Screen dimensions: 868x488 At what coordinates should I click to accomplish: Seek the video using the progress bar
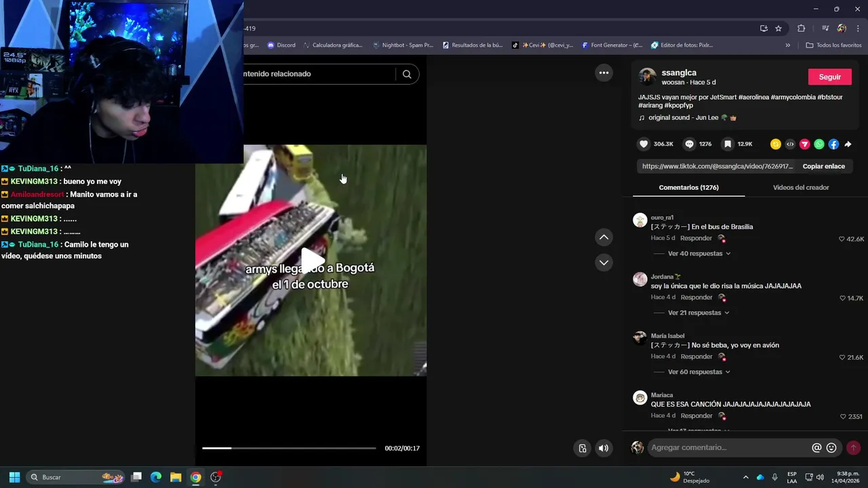(x=289, y=448)
